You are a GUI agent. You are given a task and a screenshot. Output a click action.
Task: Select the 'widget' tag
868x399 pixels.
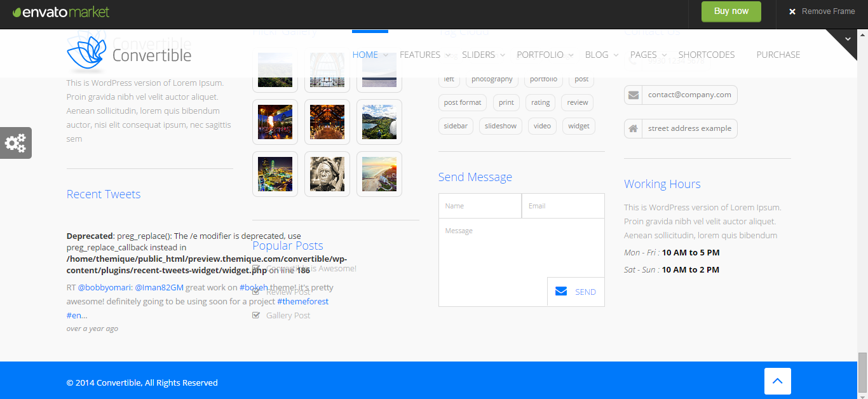(x=579, y=126)
